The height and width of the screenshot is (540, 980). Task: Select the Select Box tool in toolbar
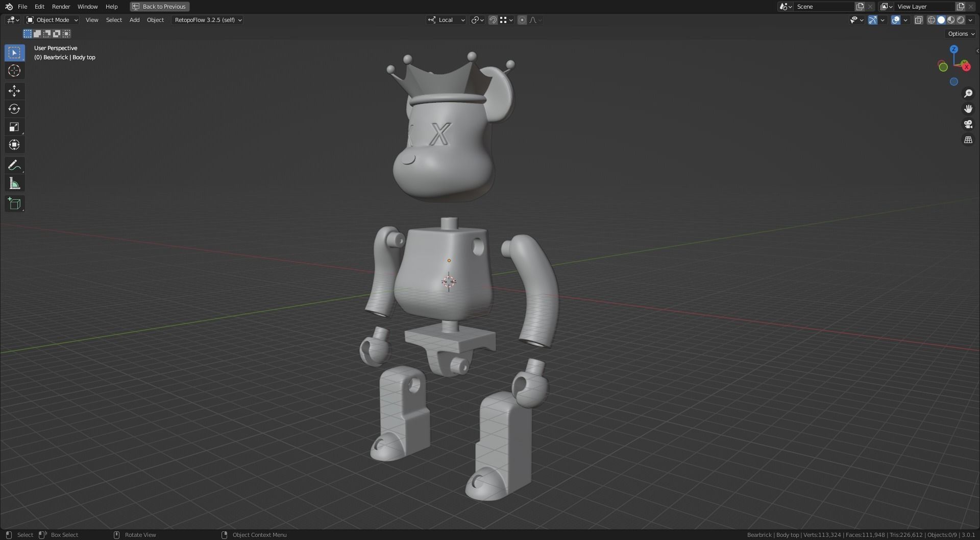14,53
